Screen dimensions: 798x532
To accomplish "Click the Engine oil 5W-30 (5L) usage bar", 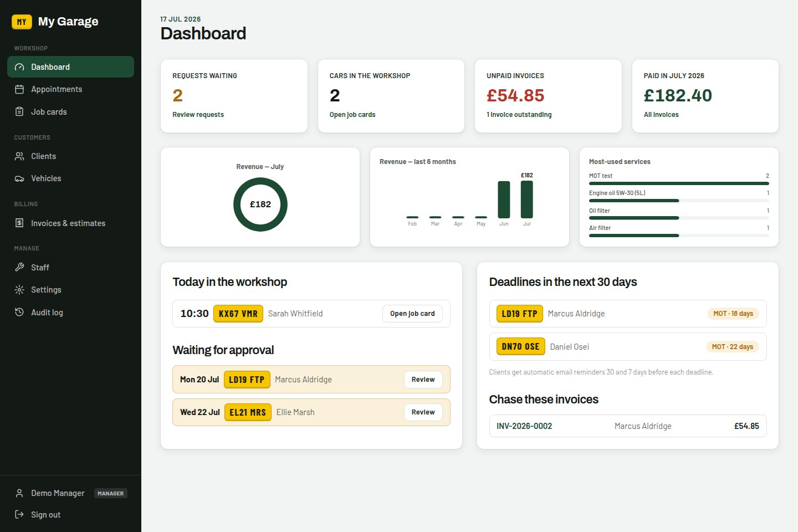I will click(679, 201).
